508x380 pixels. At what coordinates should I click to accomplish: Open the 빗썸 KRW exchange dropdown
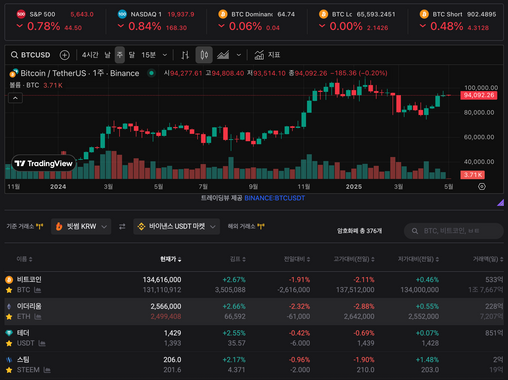[x=81, y=227]
